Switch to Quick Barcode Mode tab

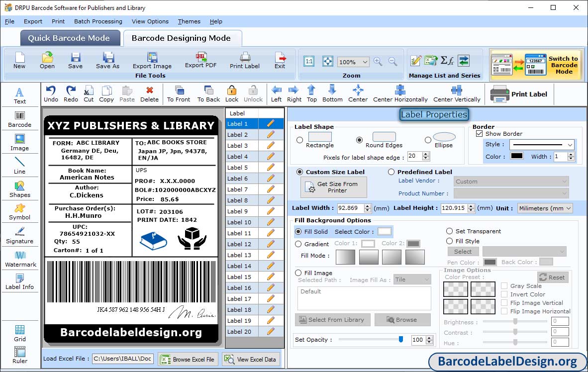(x=69, y=38)
